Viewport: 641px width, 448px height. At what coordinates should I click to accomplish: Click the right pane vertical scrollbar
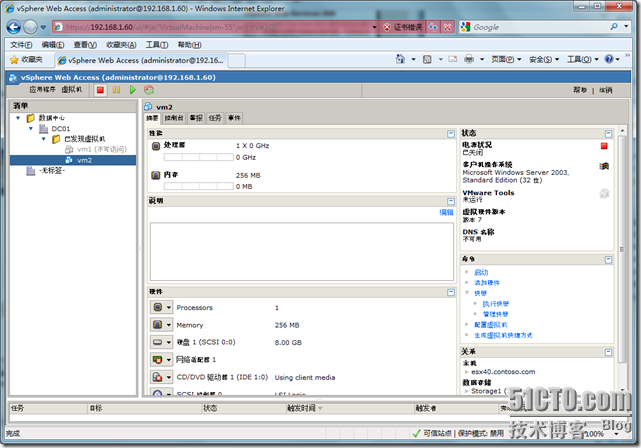[622, 249]
